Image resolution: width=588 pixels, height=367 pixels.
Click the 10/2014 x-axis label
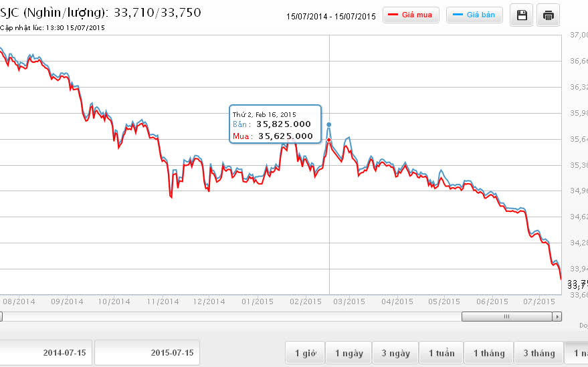coord(114,301)
